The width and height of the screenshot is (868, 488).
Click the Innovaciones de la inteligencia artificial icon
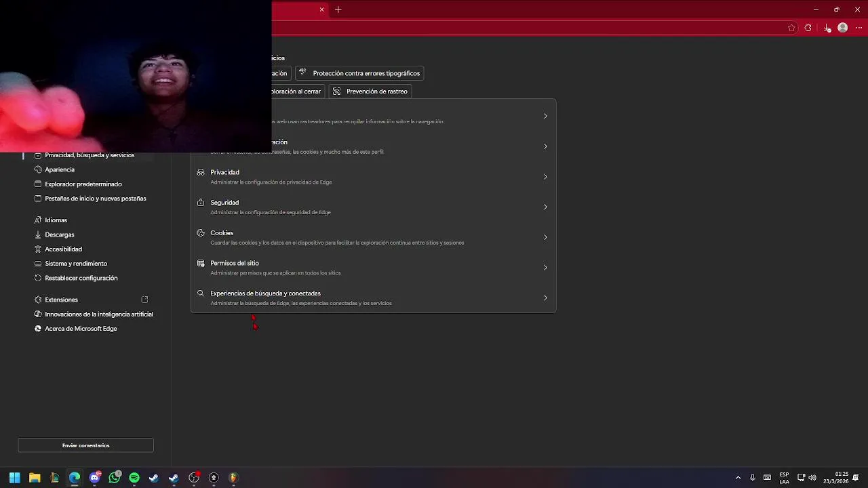point(39,314)
